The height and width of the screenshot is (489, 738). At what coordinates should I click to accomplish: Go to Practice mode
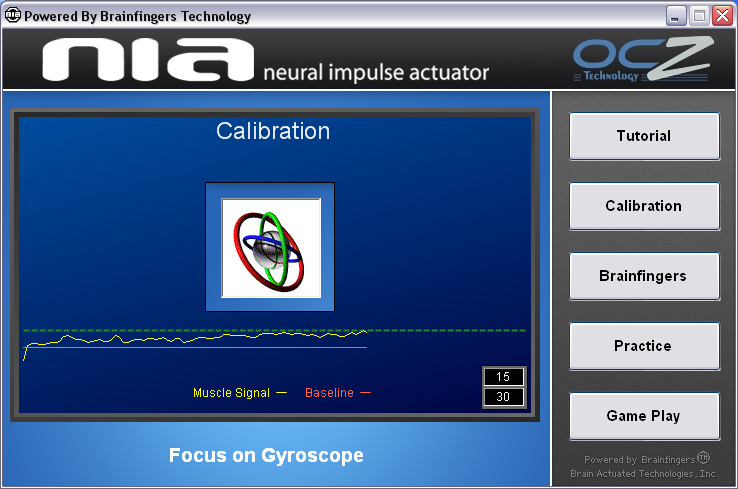point(644,346)
